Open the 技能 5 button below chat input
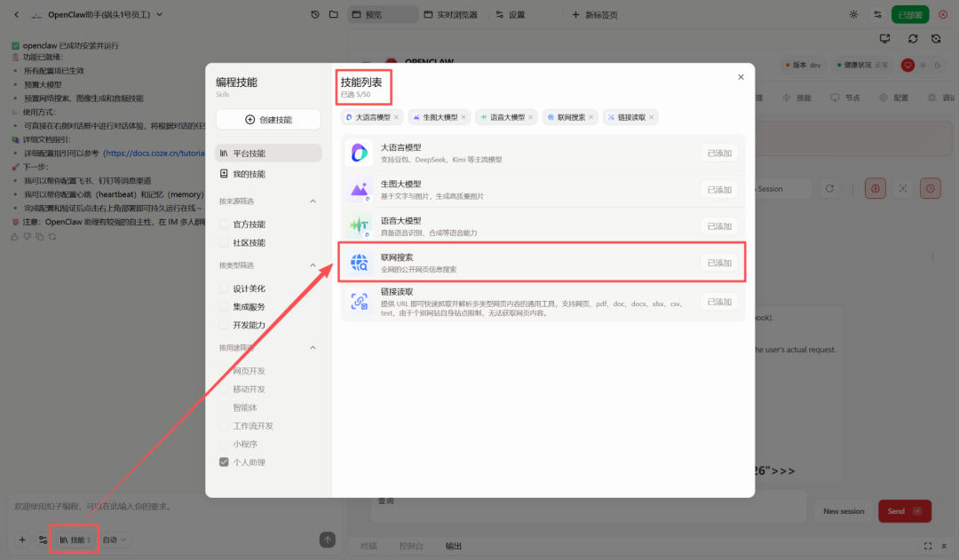 (x=75, y=540)
